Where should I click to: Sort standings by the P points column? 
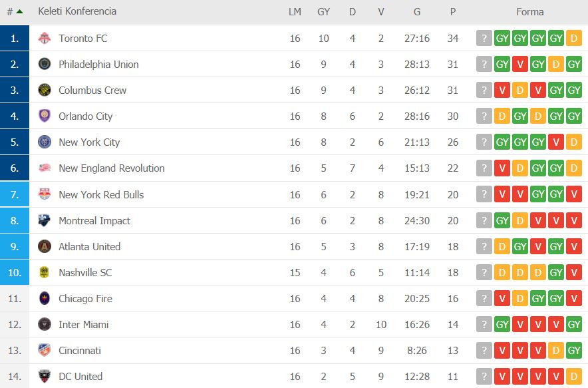coord(453,12)
